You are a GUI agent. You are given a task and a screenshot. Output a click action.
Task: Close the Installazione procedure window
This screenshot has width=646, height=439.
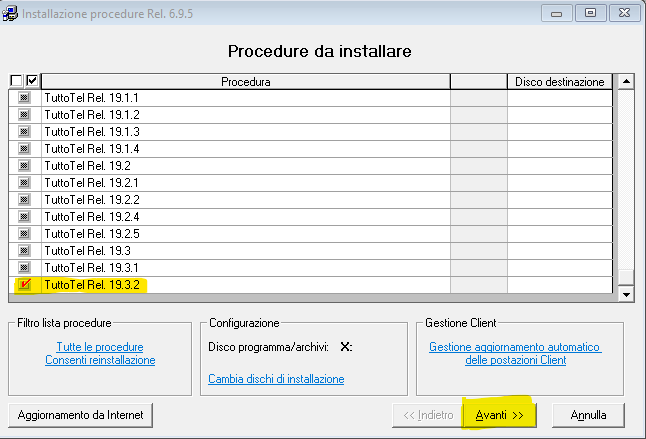tap(625, 14)
